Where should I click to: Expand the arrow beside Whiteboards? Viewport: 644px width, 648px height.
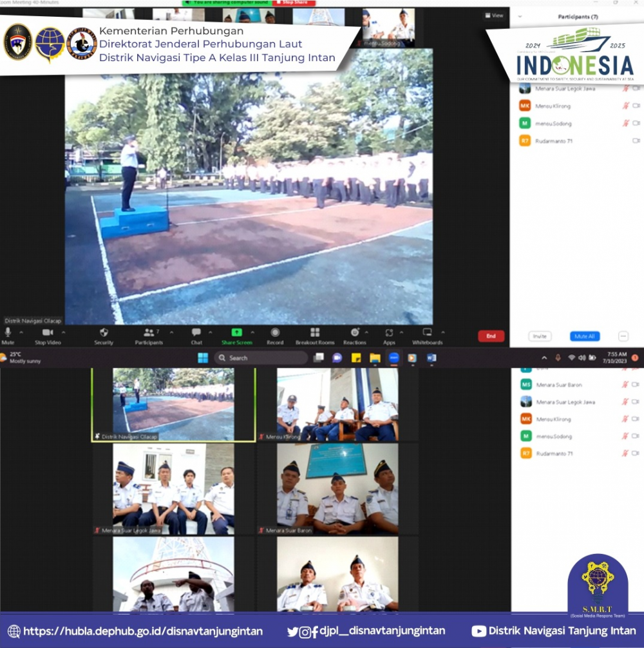[443, 332]
